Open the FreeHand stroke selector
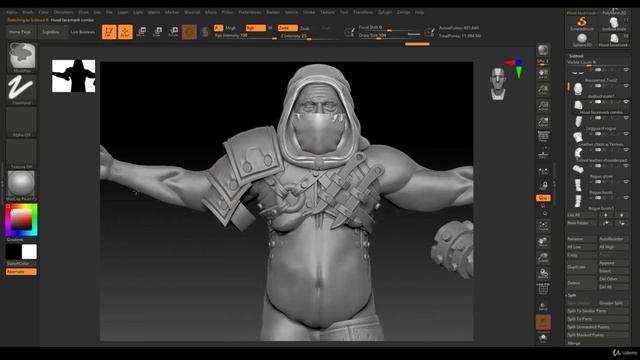 pyautogui.click(x=22, y=89)
